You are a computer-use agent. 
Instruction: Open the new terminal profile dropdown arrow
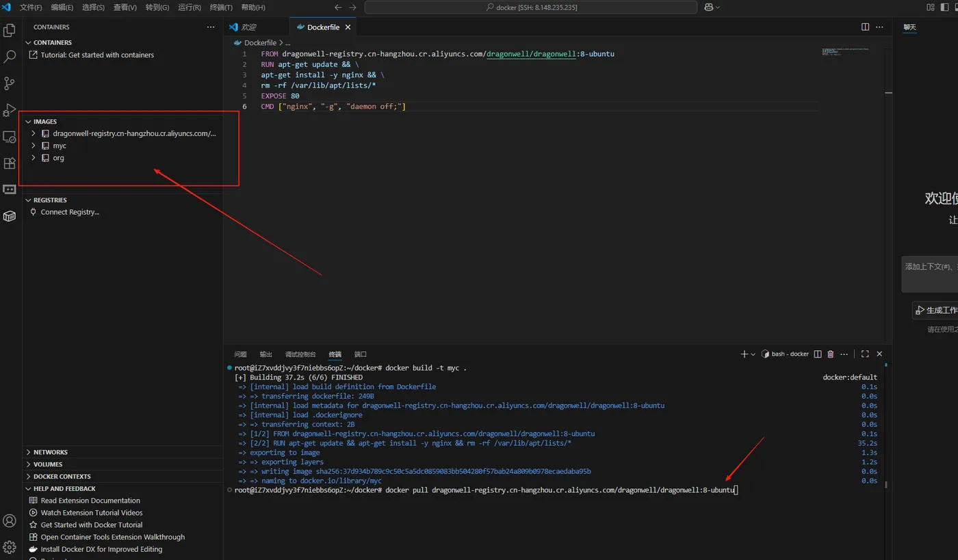(753, 354)
